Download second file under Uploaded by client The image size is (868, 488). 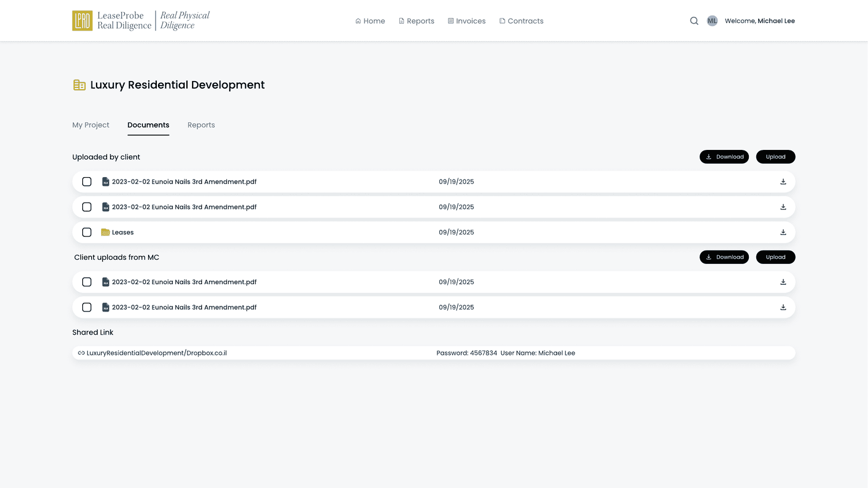click(783, 207)
